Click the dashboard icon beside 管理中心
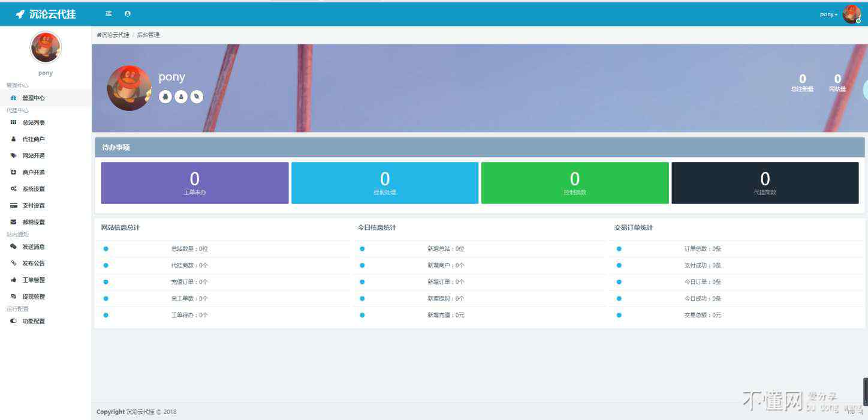The height and width of the screenshot is (420, 868). [x=13, y=98]
